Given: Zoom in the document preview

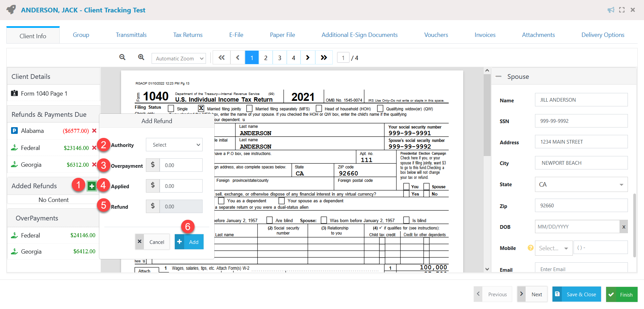Looking at the screenshot, I should [141, 57].
